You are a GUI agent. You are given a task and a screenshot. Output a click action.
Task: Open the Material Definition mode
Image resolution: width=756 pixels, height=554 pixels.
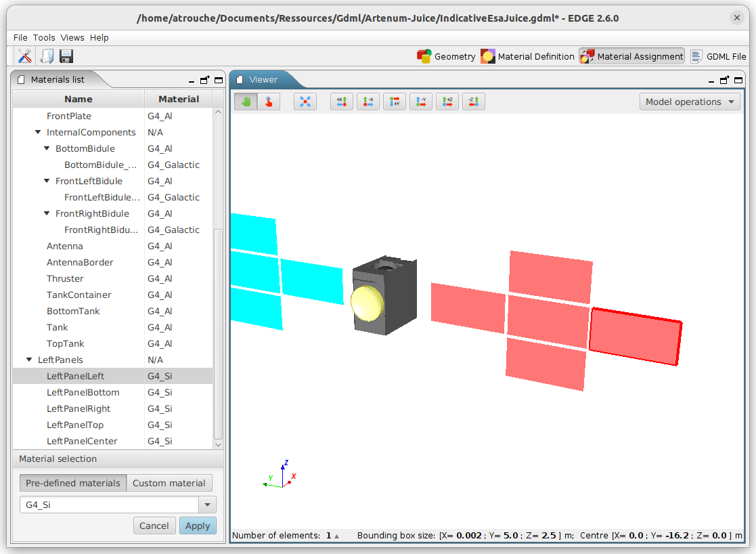click(527, 56)
